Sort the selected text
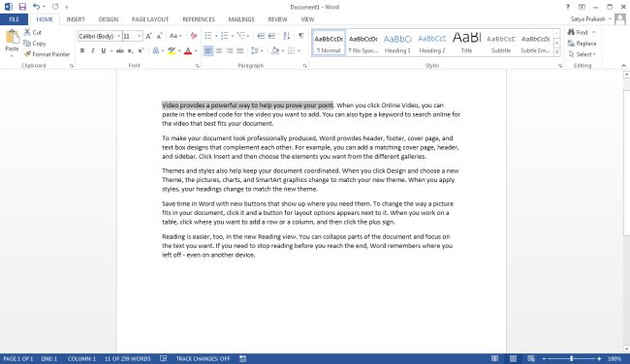Viewport: 630px width, 364px height. pyautogui.click(x=287, y=36)
